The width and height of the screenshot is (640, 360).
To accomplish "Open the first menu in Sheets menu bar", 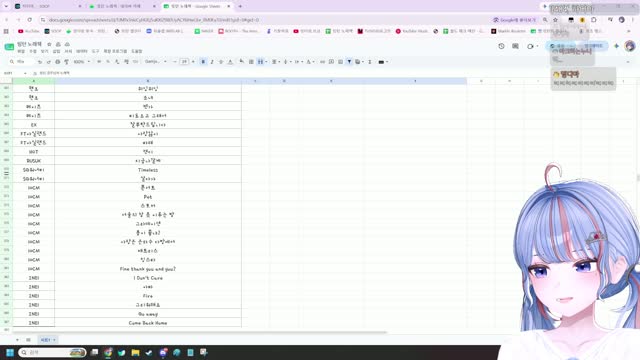I will coord(21,51).
